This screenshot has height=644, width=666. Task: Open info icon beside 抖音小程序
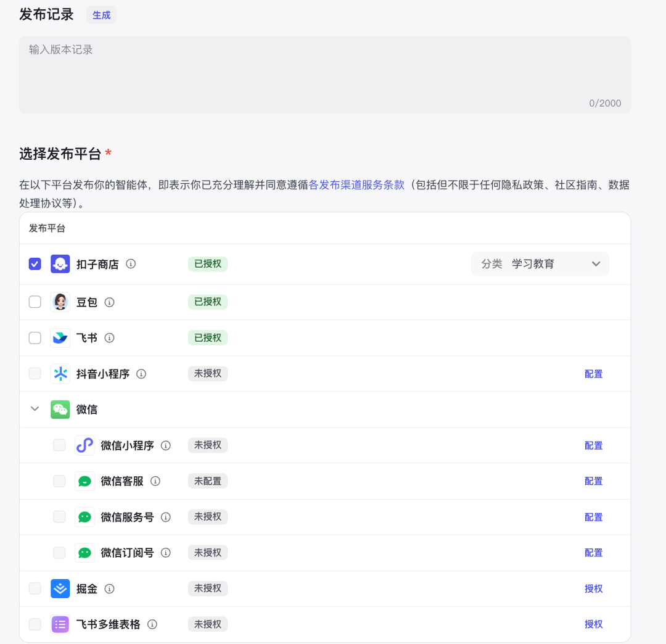tap(141, 374)
